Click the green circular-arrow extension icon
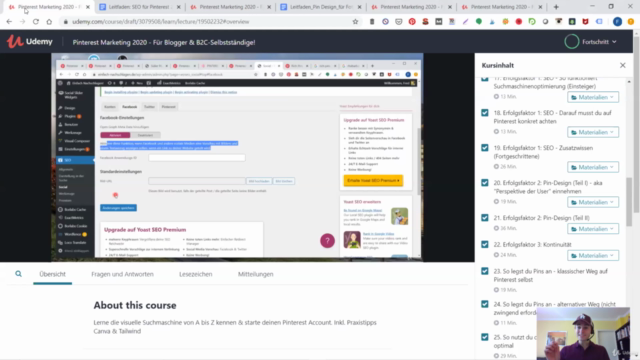This screenshot has height=360, width=640. click(532, 22)
